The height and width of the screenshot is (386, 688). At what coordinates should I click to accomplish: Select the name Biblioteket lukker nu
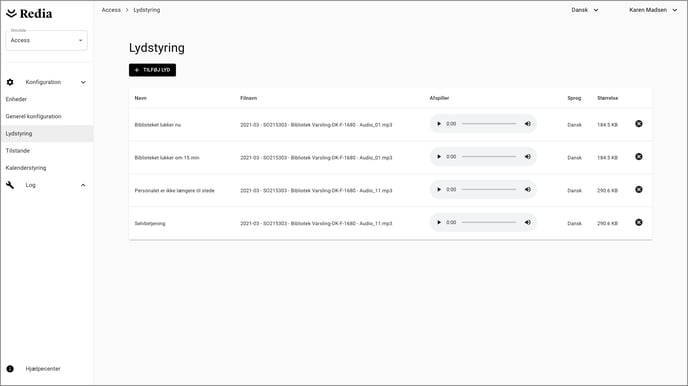158,125
